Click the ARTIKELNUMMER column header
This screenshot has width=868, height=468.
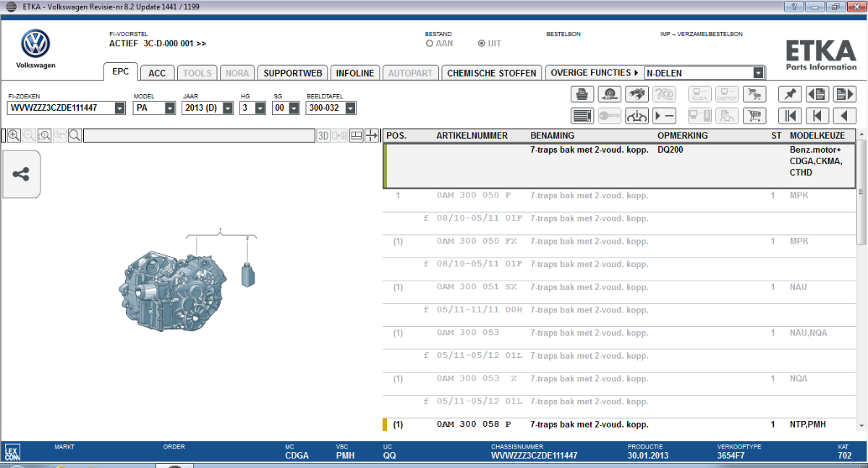[x=472, y=135]
